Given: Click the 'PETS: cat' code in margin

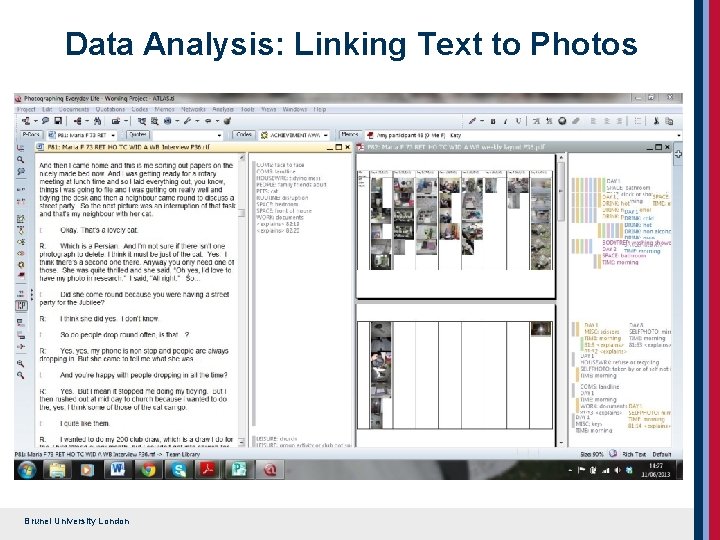Looking at the screenshot, I should click(267, 191).
